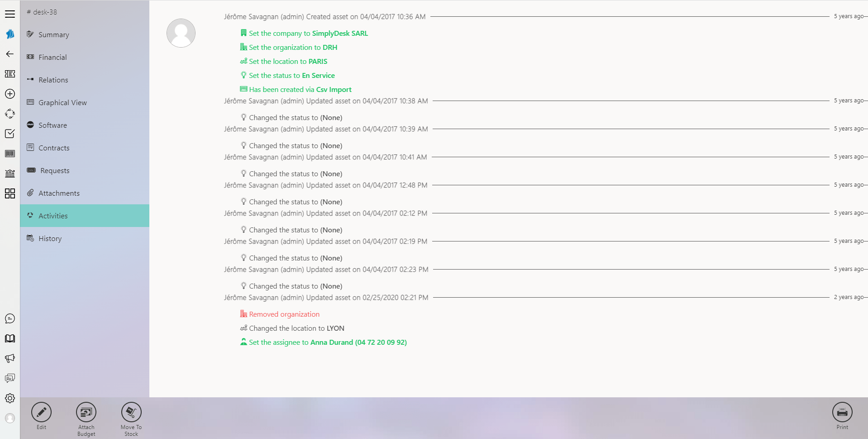Open the settings gear icon

(x=10, y=398)
